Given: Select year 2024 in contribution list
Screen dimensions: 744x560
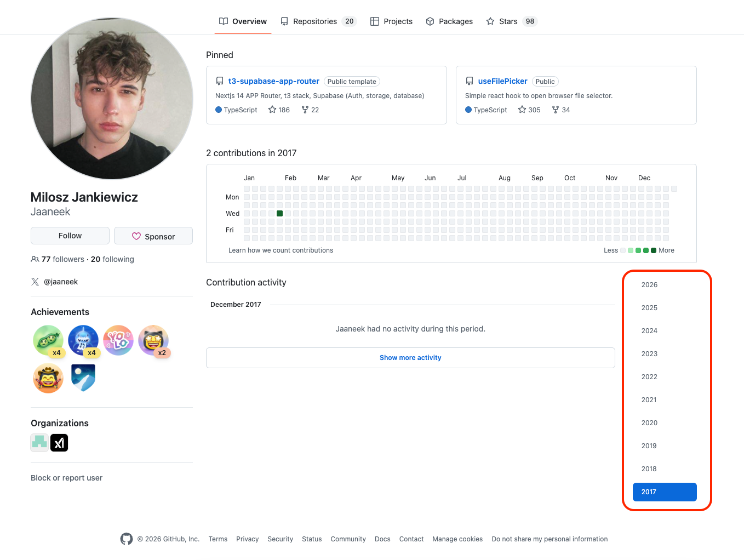Looking at the screenshot, I should (x=665, y=331).
